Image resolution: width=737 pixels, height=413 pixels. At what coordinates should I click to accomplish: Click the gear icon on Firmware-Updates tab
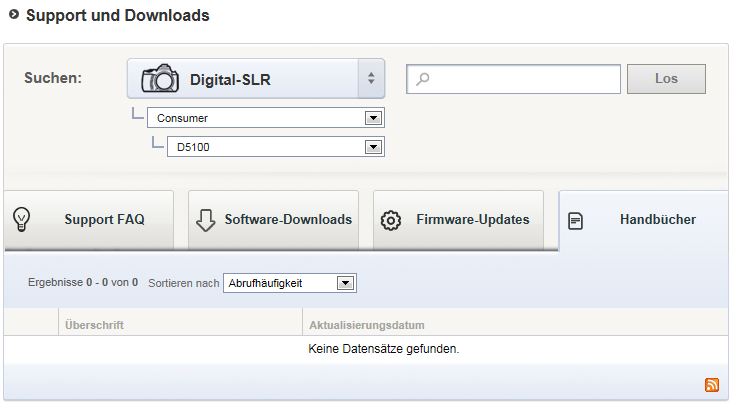coord(391,220)
